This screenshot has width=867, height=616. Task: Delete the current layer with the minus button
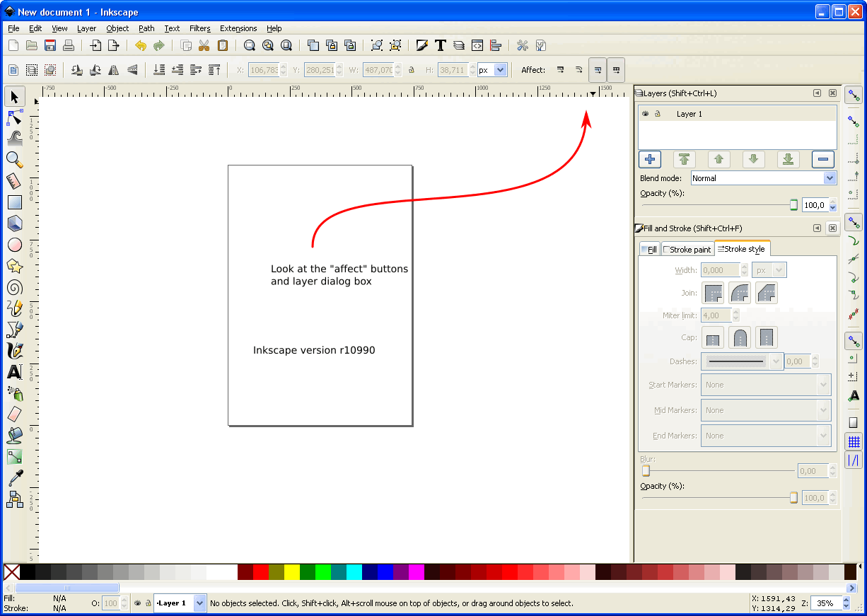click(822, 159)
